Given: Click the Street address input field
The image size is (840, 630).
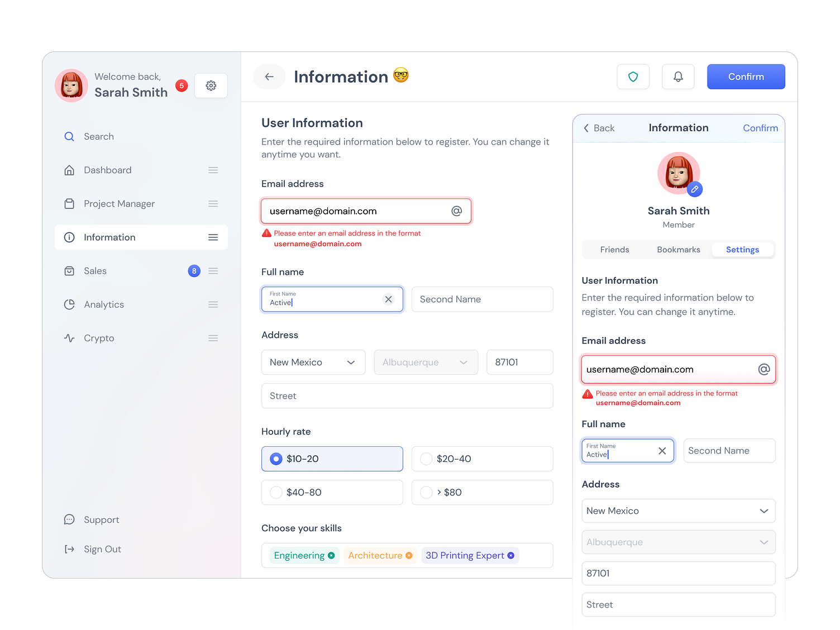Looking at the screenshot, I should (x=407, y=396).
